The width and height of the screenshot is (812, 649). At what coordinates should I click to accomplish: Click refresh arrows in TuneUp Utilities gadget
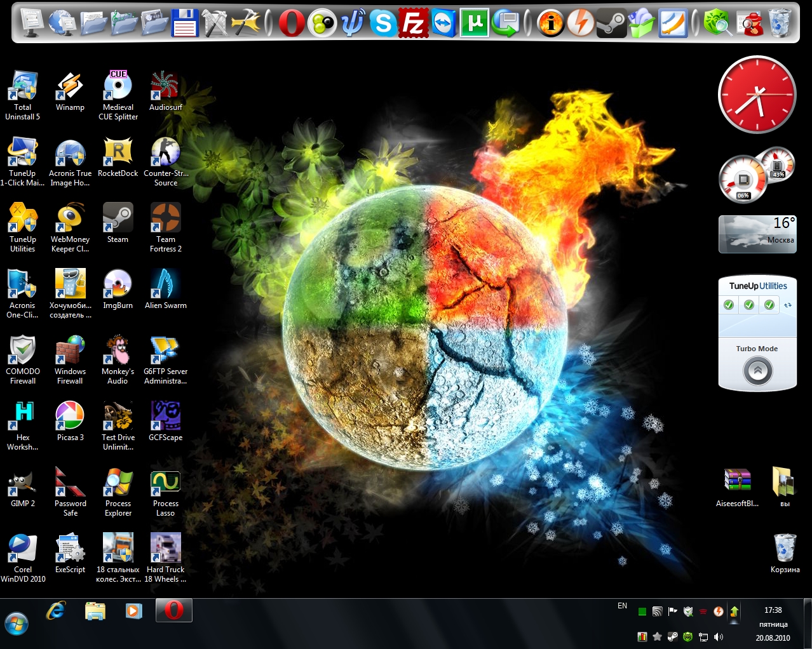click(788, 305)
